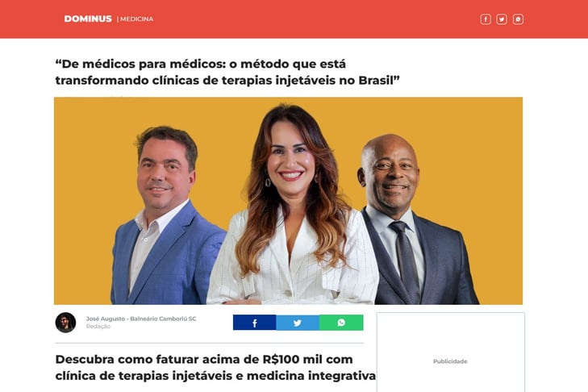This screenshot has height=392, width=588.
Task: Click the man in dark suit and tie
Action: coord(416,219)
